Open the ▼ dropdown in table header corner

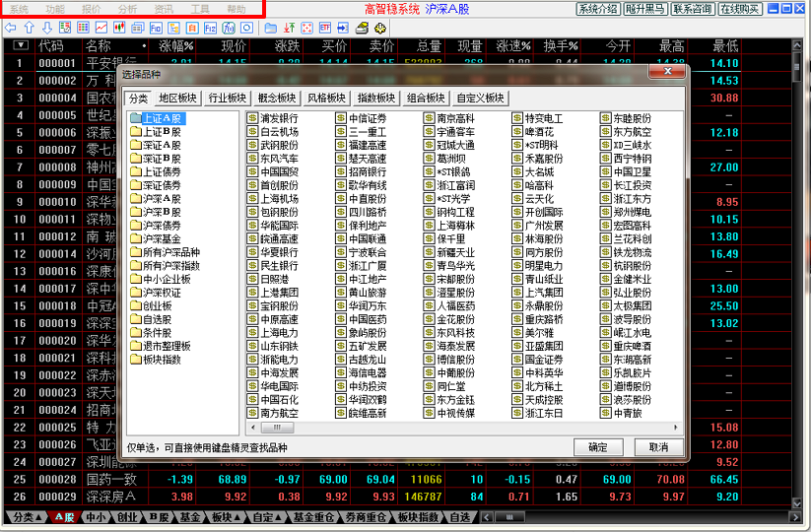point(20,45)
